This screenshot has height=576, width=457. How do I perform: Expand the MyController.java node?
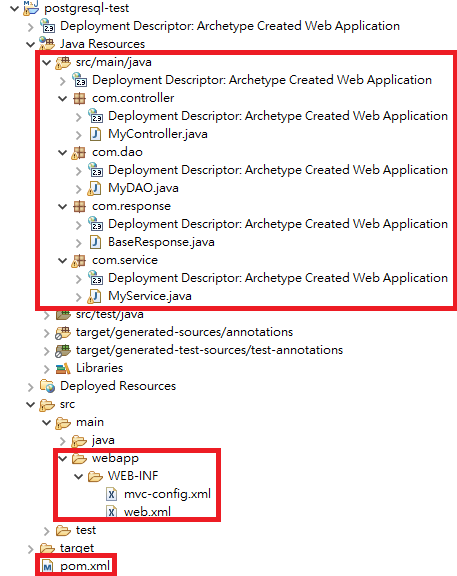click(x=79, y=134)
